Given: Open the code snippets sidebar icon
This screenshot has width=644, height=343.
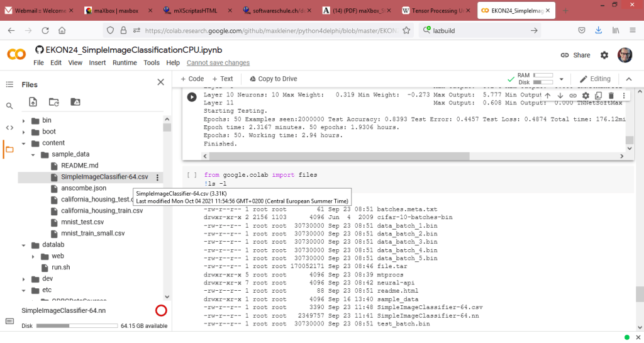Looking at the screenshot, I should tap(9, 128).
